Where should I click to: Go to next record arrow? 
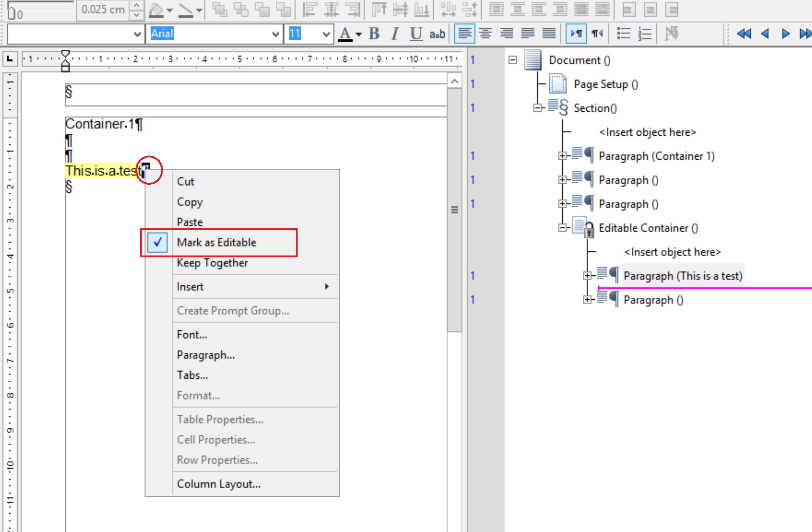(785, 34)
